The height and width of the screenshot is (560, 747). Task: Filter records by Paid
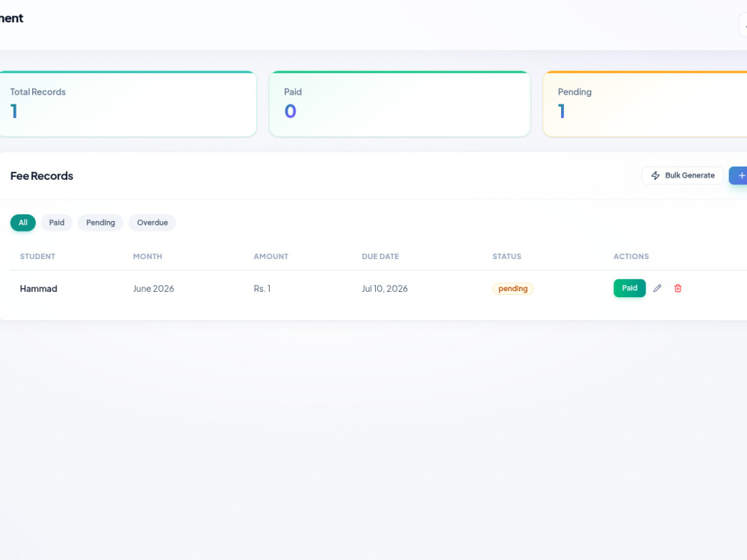click(57, 223)
